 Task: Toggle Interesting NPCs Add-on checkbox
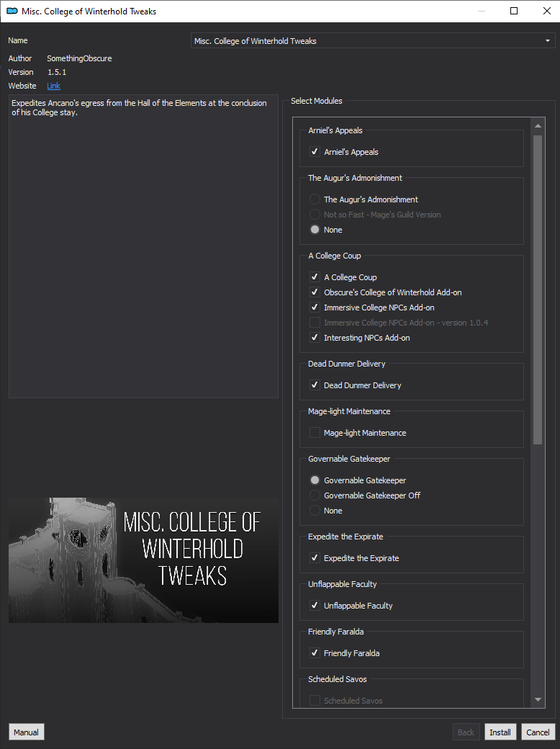coord(315,337)
